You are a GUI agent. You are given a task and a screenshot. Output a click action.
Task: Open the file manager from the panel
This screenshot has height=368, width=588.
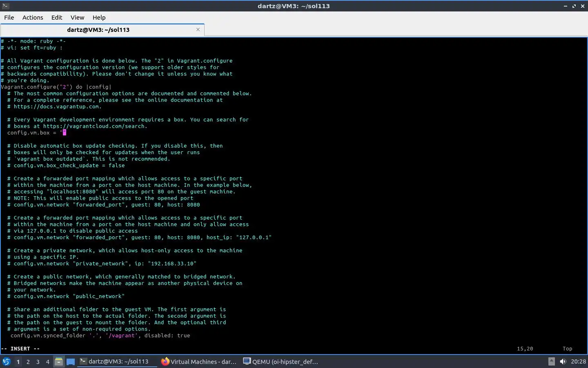coord(59,361)
